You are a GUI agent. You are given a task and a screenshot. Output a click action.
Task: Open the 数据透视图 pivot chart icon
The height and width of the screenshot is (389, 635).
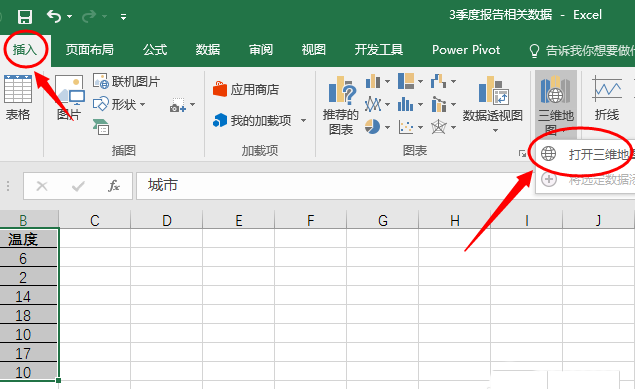[x=492, y=104]
